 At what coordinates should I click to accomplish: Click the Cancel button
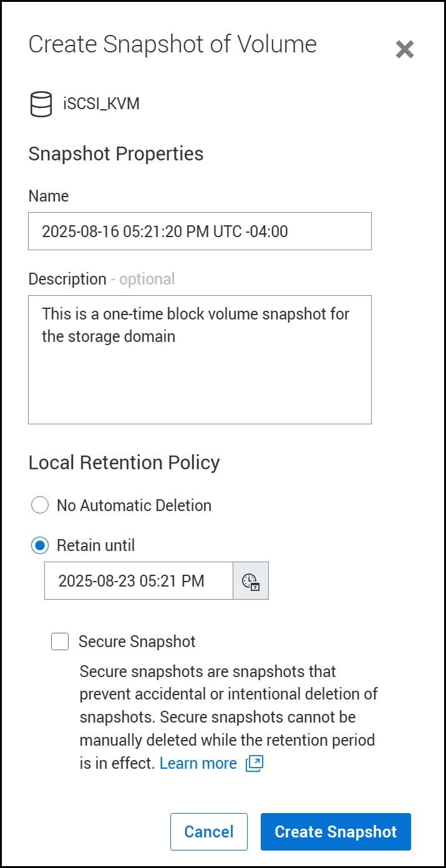209,832
